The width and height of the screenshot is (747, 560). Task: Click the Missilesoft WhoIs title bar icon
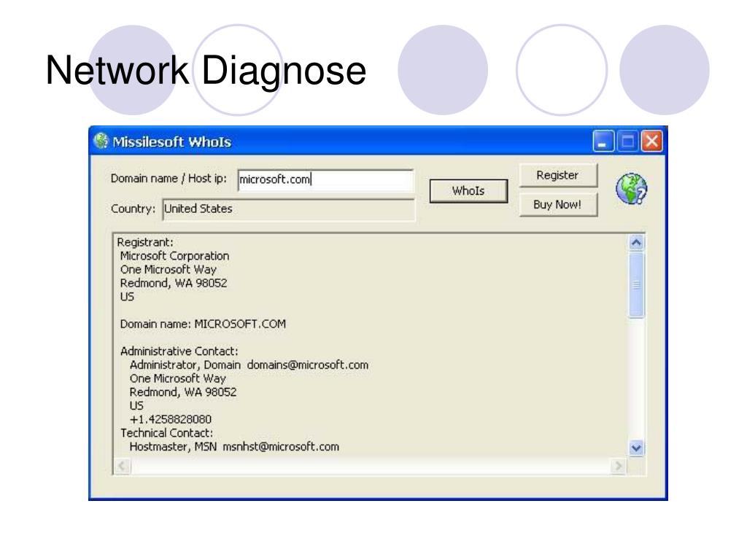101,141
